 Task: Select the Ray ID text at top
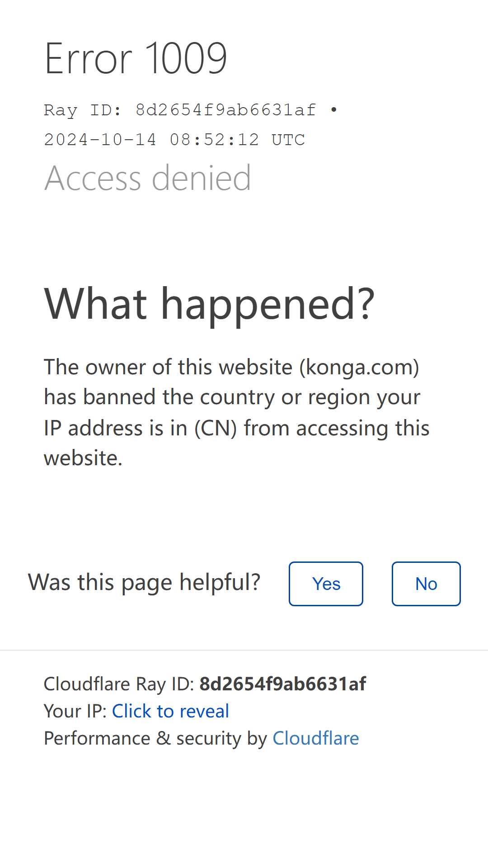point(180,110)
